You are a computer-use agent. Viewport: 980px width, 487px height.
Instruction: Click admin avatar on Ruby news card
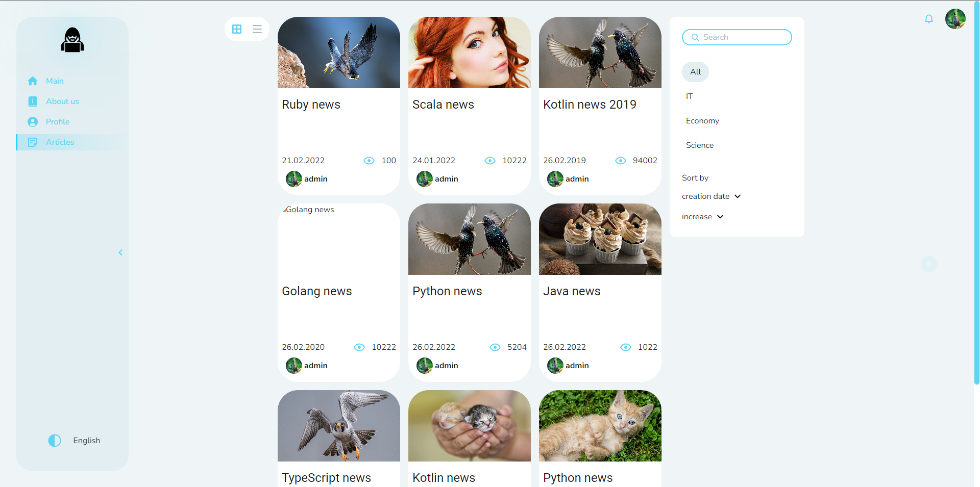click(294, 179)
